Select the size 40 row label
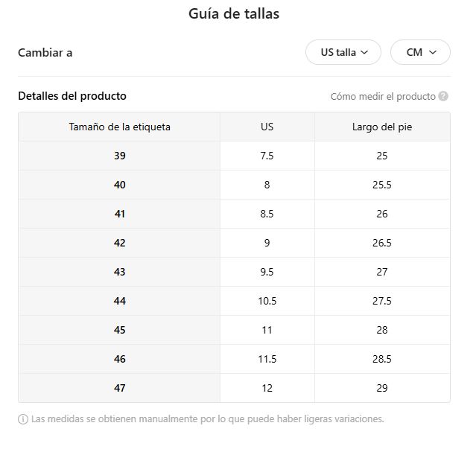Screen dimensions: 476x449 click(120, 185)
